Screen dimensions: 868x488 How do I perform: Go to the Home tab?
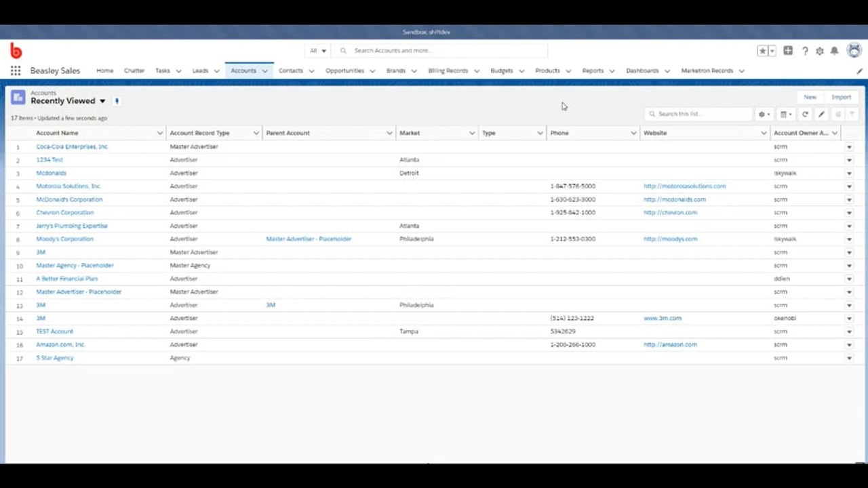click(104, 70)
